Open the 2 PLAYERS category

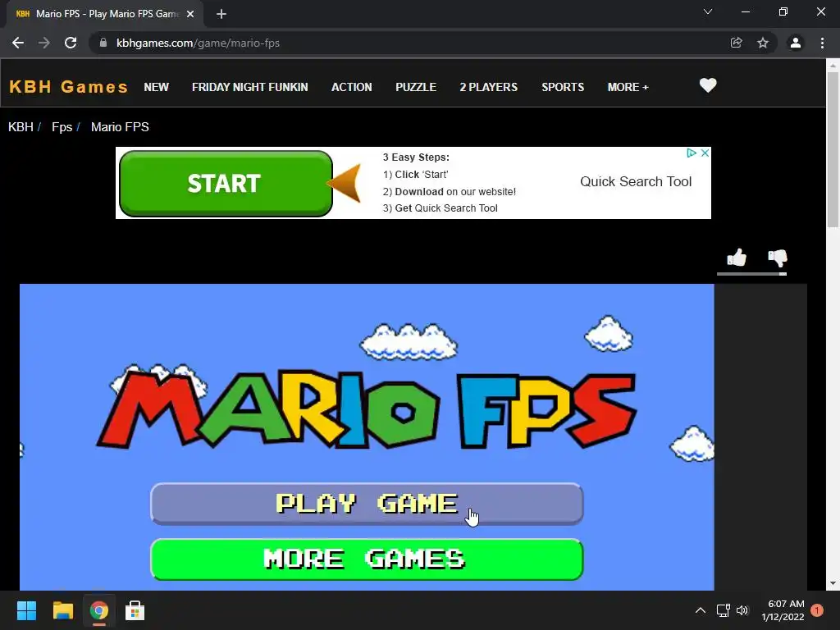pos(489,87)
